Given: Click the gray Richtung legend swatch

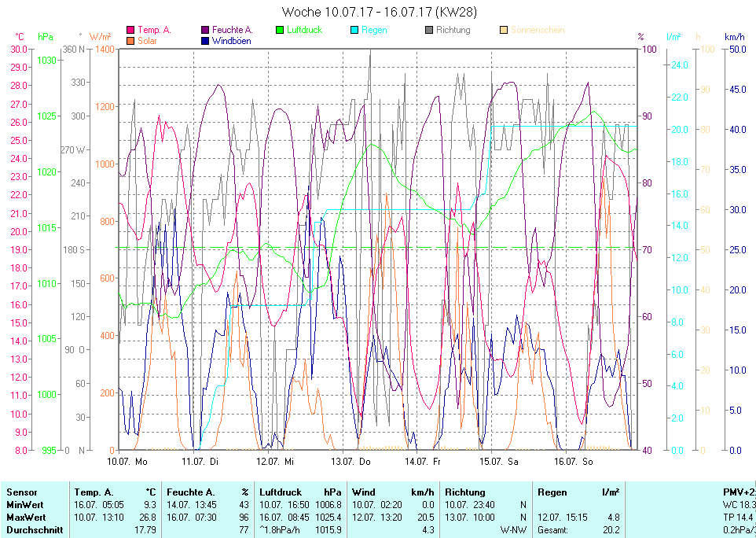Looking at the screenshot, I should coord(429,30).
